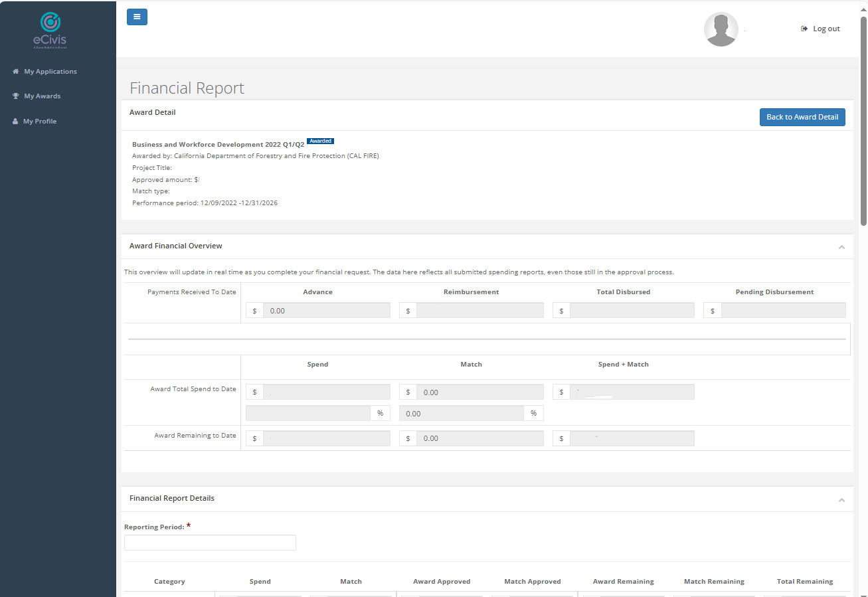The image size is (868, 597).
Task: Click the Total Disbursed column label
Action: click(624, 292)
